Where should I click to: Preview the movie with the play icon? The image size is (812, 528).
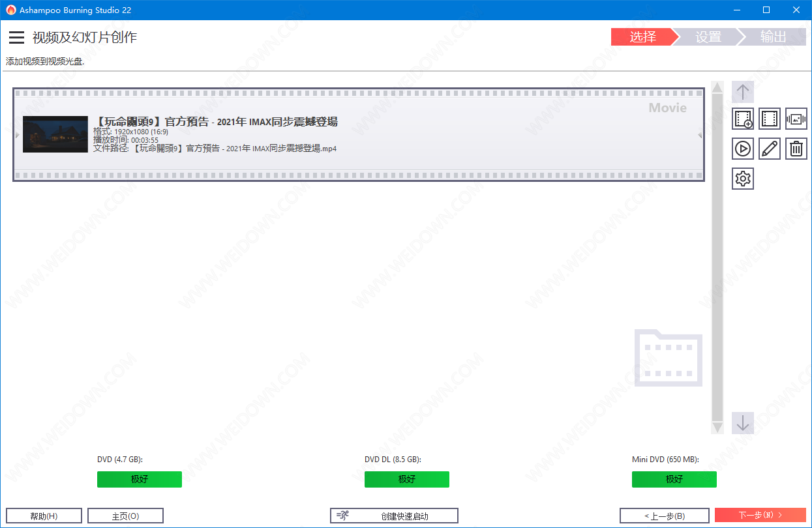click(743, 149)
